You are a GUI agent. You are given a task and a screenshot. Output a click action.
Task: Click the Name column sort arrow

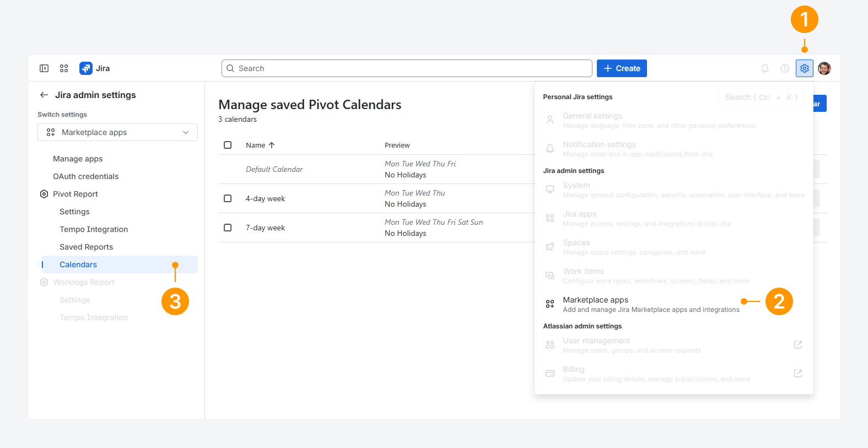click(x=272, y=145)
